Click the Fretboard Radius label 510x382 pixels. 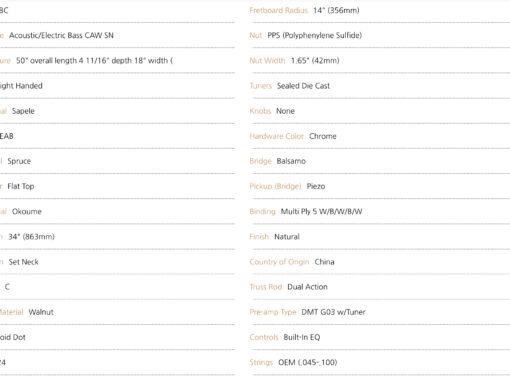(278, 10)
